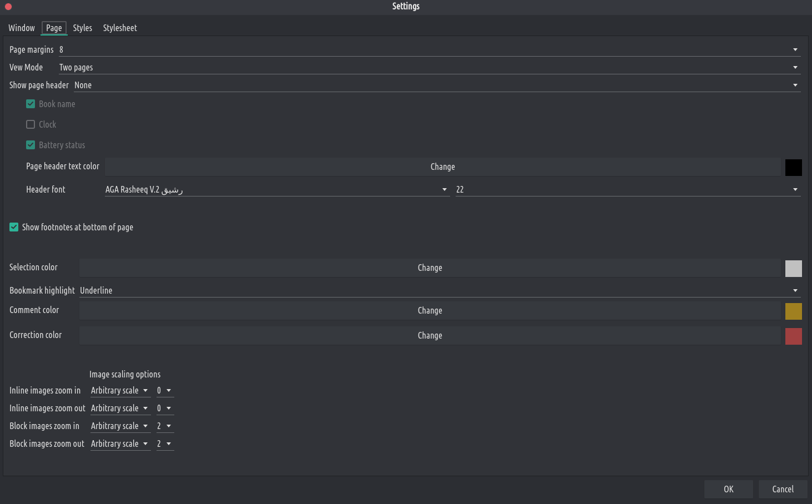Open Show page header dropdown

437,85
